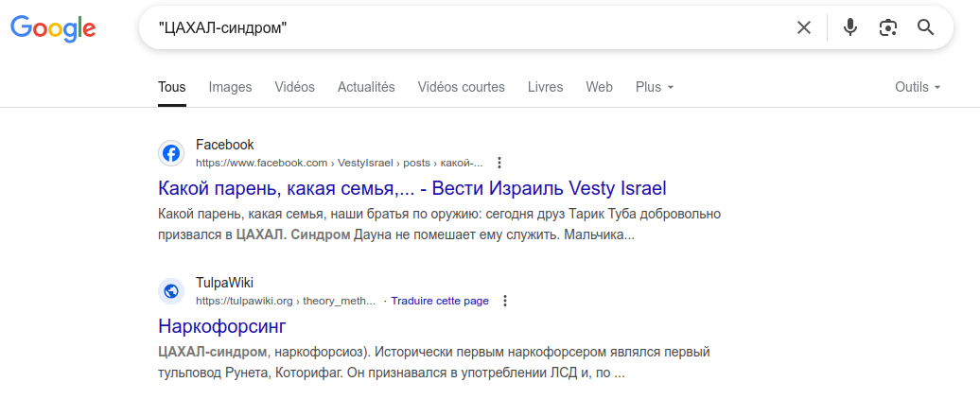Image resolution: width=980 pixels, height=399 pixels.
Task: Switch to the Images tab
Action: [x=230, y=87]
